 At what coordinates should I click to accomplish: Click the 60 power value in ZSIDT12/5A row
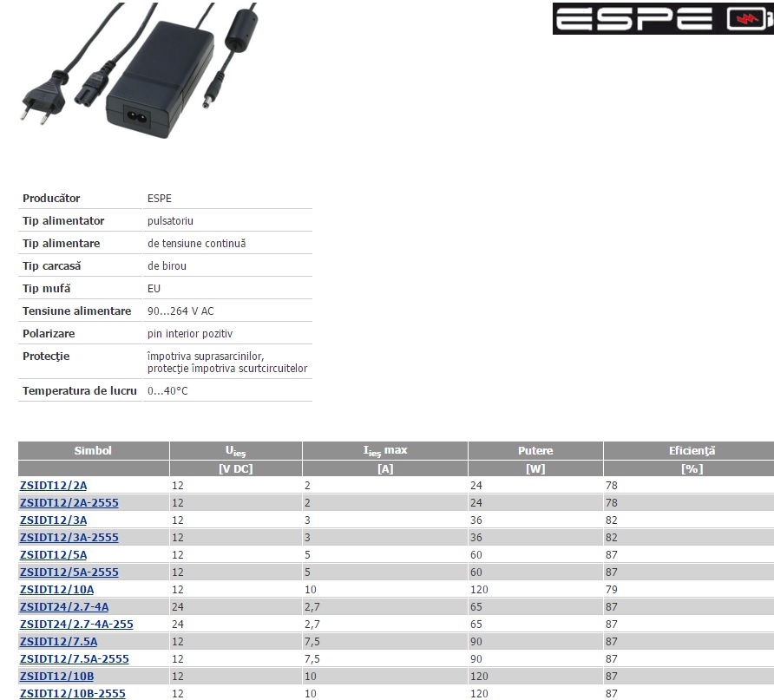[x=476, y=555]
